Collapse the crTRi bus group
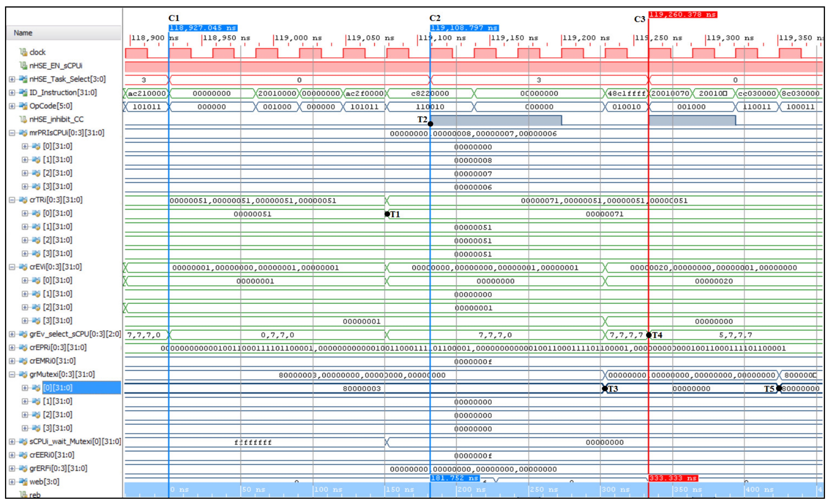 12,200
